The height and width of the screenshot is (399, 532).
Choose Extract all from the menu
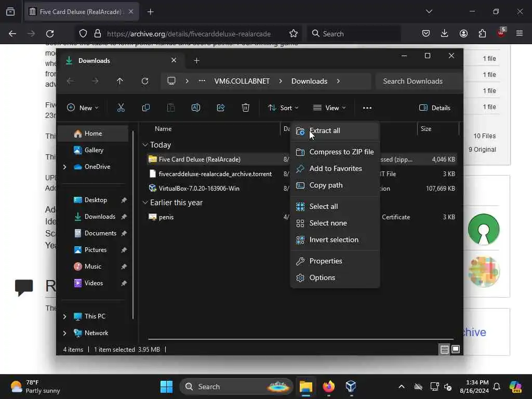(335, 130)
